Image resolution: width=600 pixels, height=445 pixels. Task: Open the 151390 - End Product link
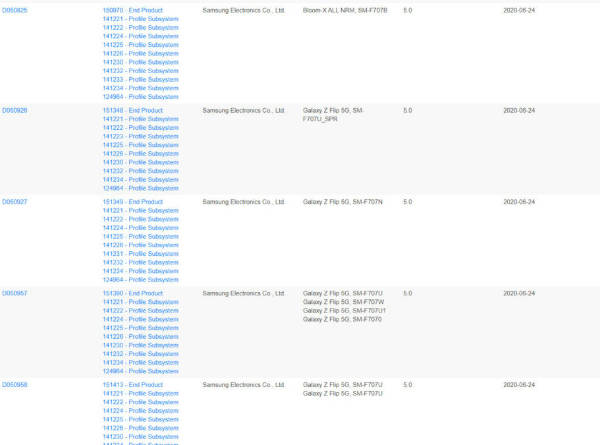133,293
